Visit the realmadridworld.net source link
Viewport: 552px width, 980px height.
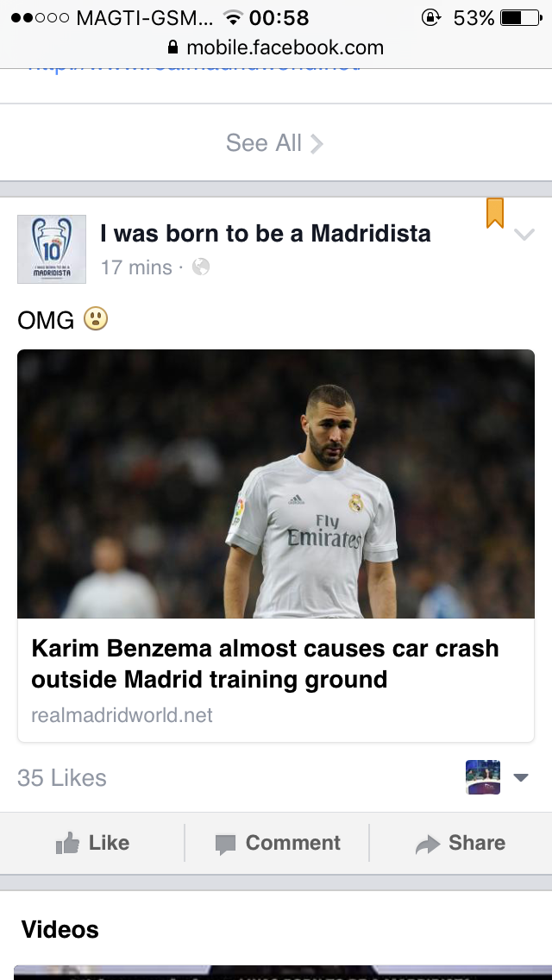(122, 715)
